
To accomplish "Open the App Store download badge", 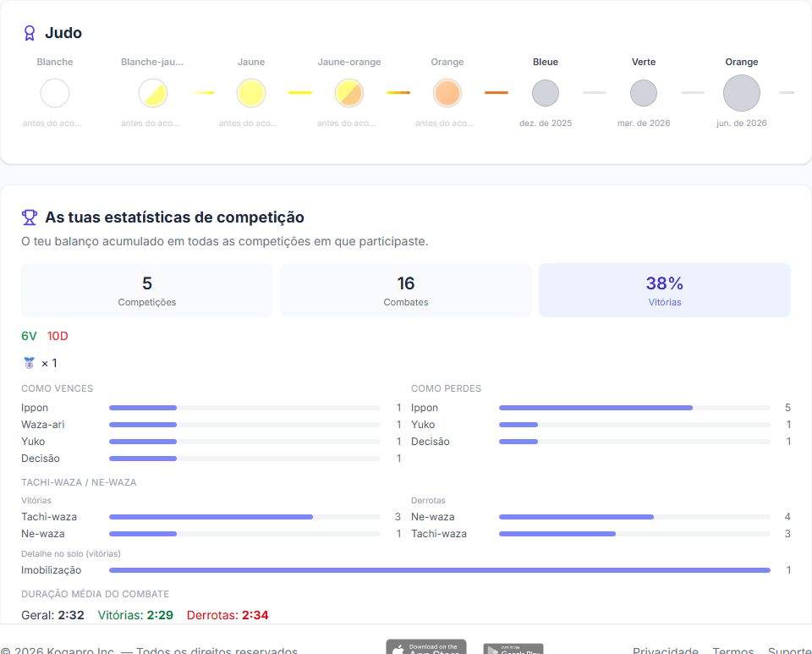I will point(425,646).
